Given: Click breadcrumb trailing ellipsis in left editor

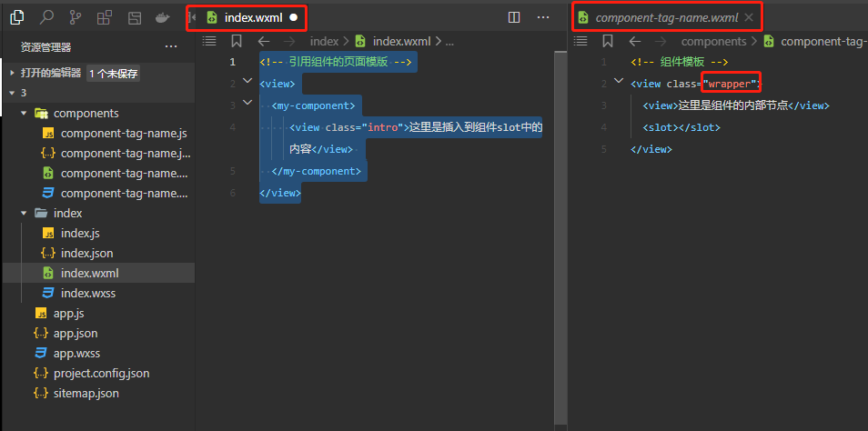Looking at the screenshot, I should tap(449, 42).
